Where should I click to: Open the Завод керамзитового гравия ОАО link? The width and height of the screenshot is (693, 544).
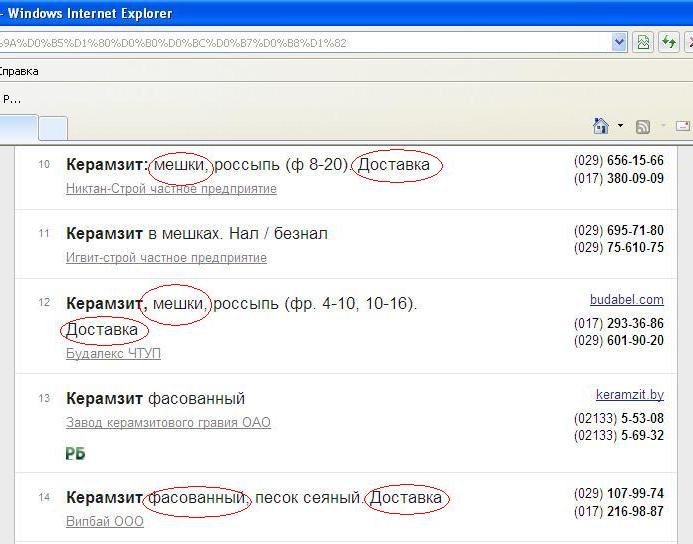click(168, 422)
